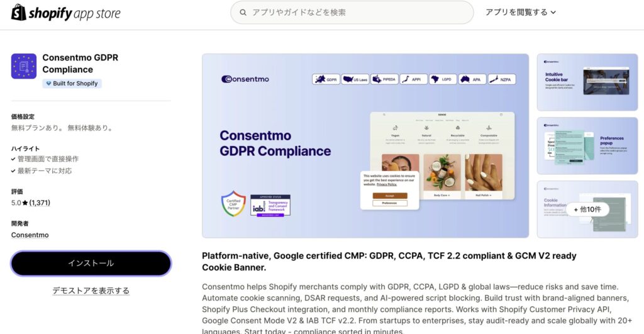Click the 価格設定 section heading
This screenshot has width=644, height=334.
click(x=23, y=116)
